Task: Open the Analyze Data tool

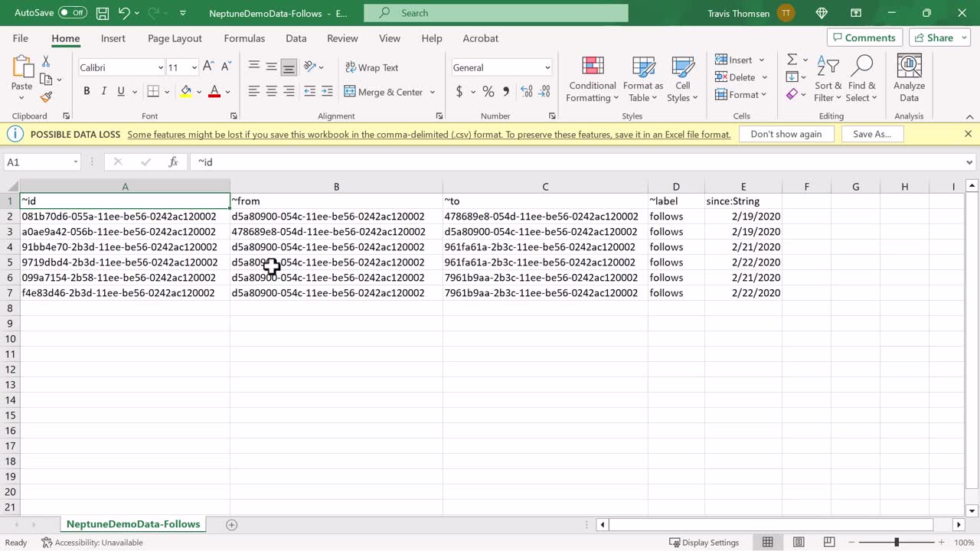Action: tap(909, 79)
